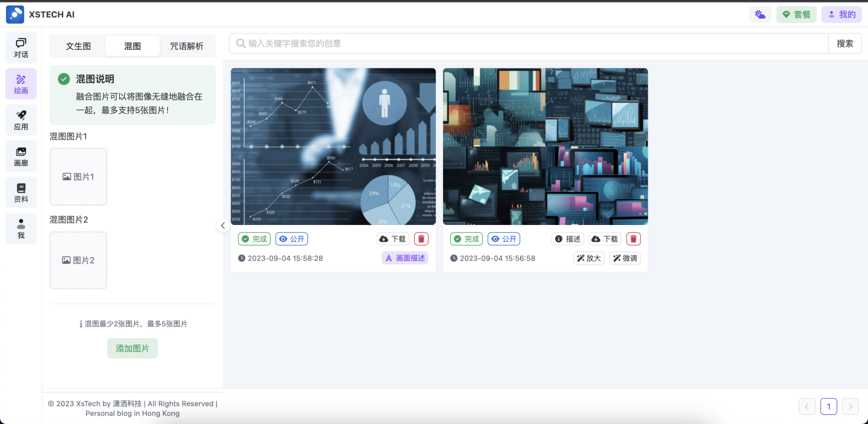This screenshot has height=424, width=868.
Task: Toggle 公开 visibility on the first artwork
Action: tap(292, 239)
